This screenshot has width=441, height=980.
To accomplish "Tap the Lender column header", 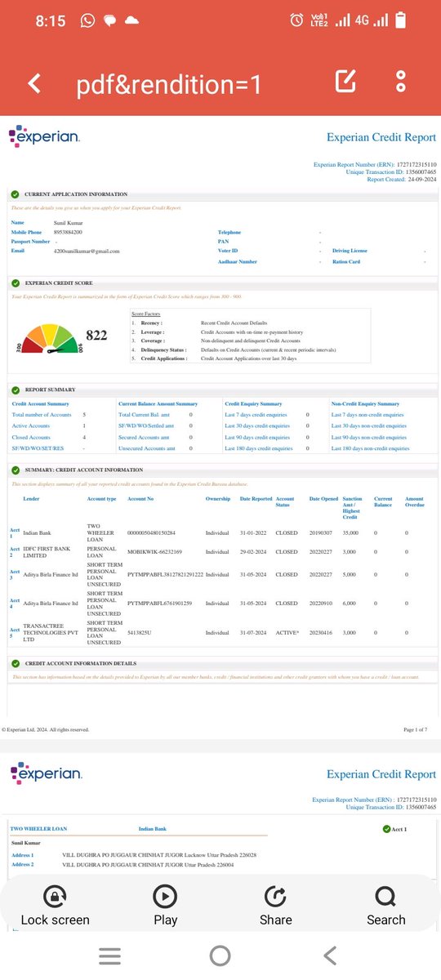I will coord(31,498).
